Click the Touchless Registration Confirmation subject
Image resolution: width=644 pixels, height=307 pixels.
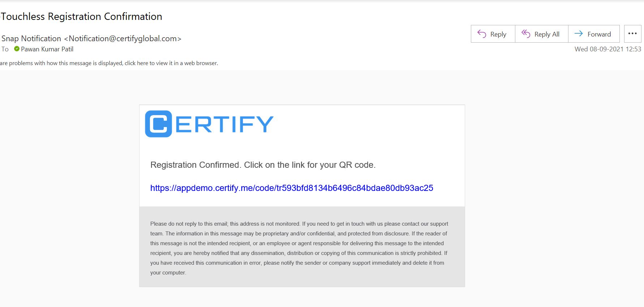(81, 17)
